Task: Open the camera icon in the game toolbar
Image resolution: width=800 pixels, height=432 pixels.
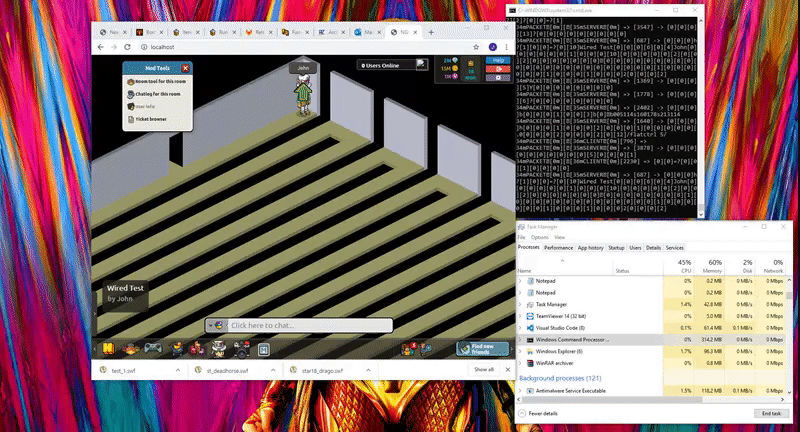Action: tap(241, 349)
